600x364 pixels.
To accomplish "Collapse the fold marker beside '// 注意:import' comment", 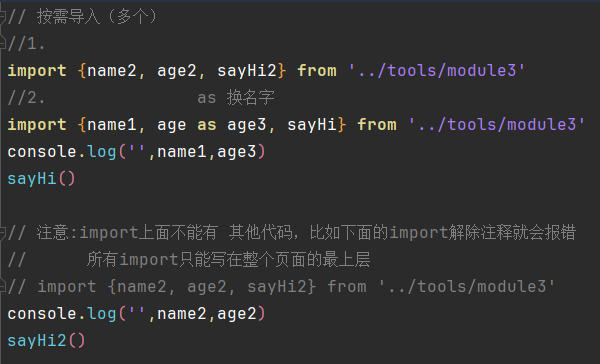I will (2, 233).
